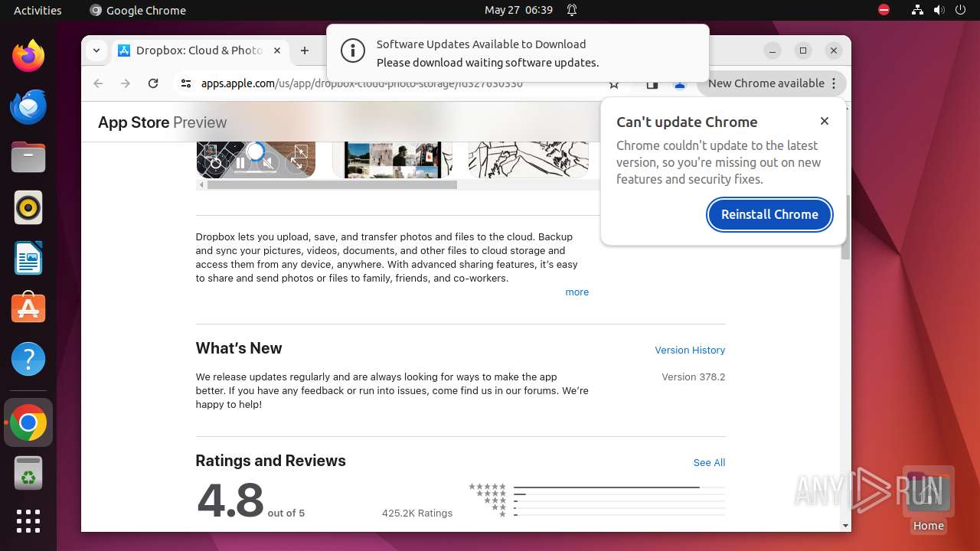Open LibreOffice Writer from the dock
Viewport: 980px width, 551px height.
28,258
